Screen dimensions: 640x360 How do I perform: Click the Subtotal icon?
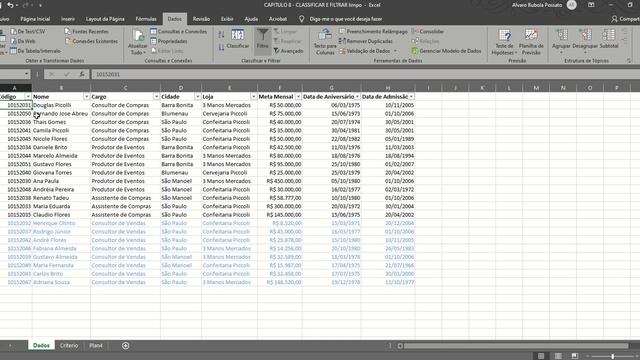pyautogui.click(x=609, y=39)
